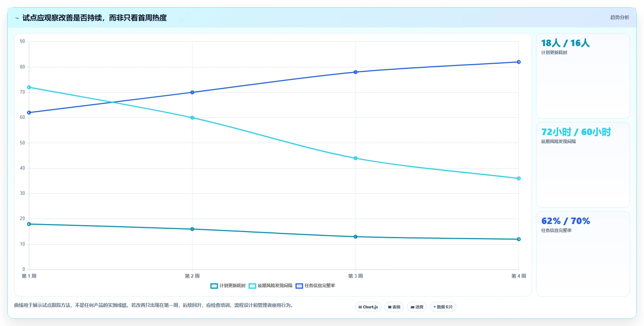Viewport: 644px width, 326px height.
Task: Select the 18人 / 16人 metric card
Action: [583, 76]
